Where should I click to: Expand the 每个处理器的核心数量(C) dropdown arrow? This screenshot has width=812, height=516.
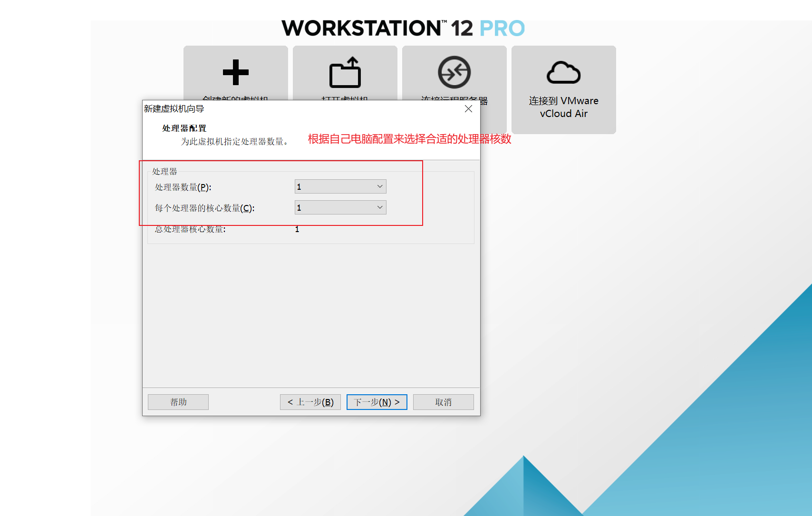point(380,207)
